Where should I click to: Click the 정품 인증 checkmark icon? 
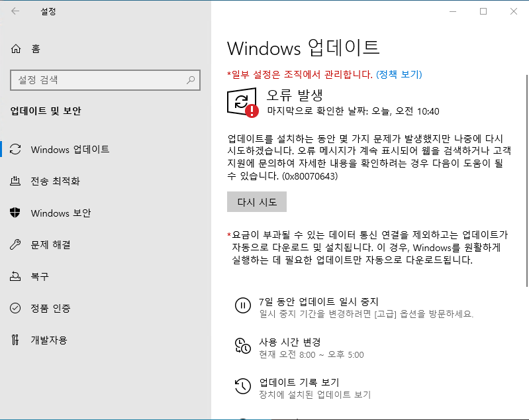click(x=15, y=308)
